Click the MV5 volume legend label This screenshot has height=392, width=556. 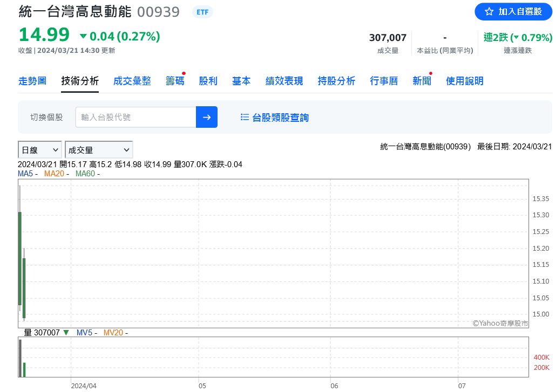pyautogui.click(x=84, y=333)
